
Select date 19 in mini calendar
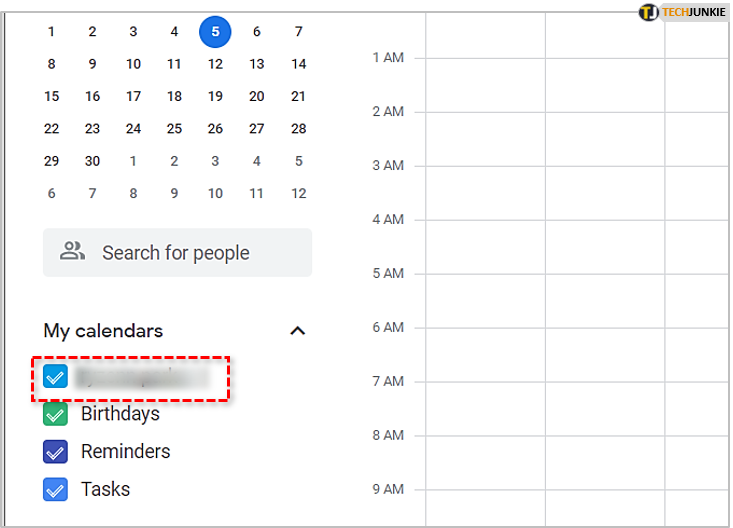click(215, 97)
